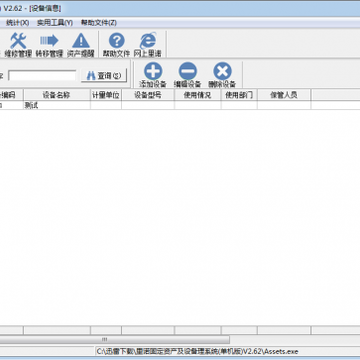The image size is (360, 360).
Task: Click the Assets.exe path in status bar
Action: tap(197, 351)
